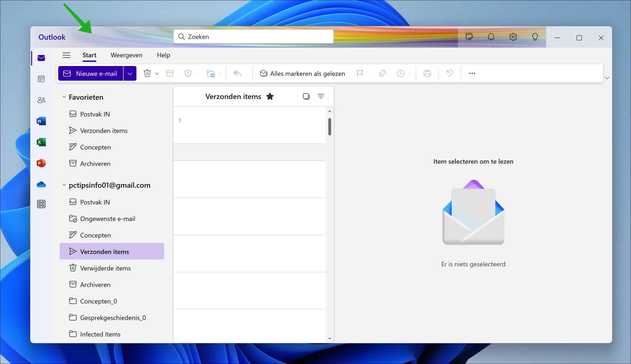The width and height of the screenshot is (631, 364).
Task: Switch to the Start tab
Action: click(89, 55)
